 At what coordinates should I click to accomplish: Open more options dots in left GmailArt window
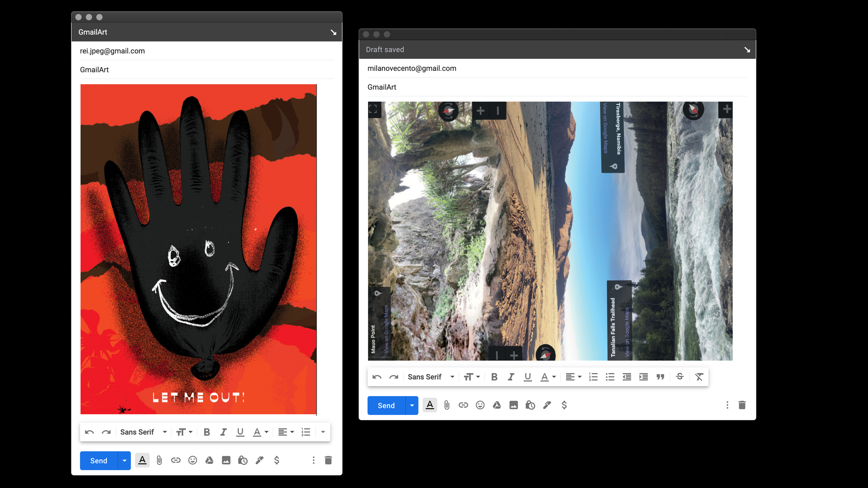click(x=313, y=460)
